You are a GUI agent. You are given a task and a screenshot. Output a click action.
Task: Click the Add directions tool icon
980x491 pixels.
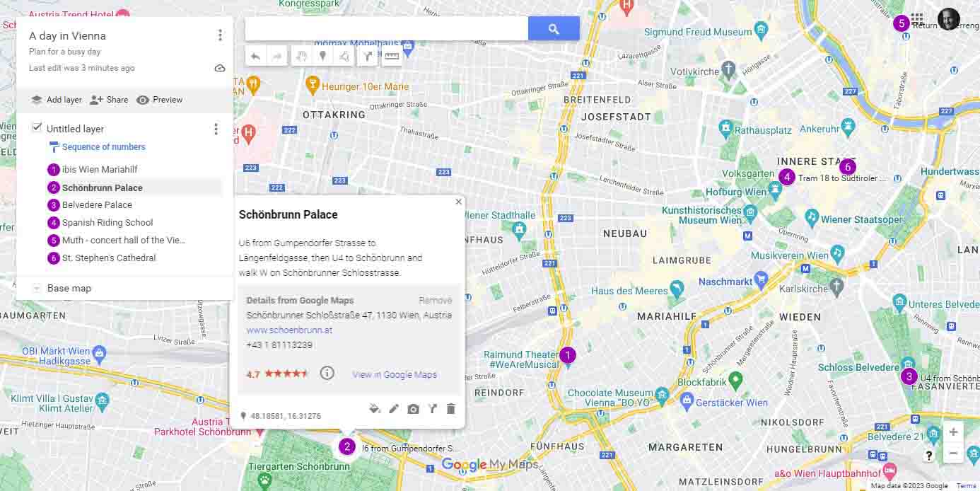pyautogui.click(x=368, y=57)
